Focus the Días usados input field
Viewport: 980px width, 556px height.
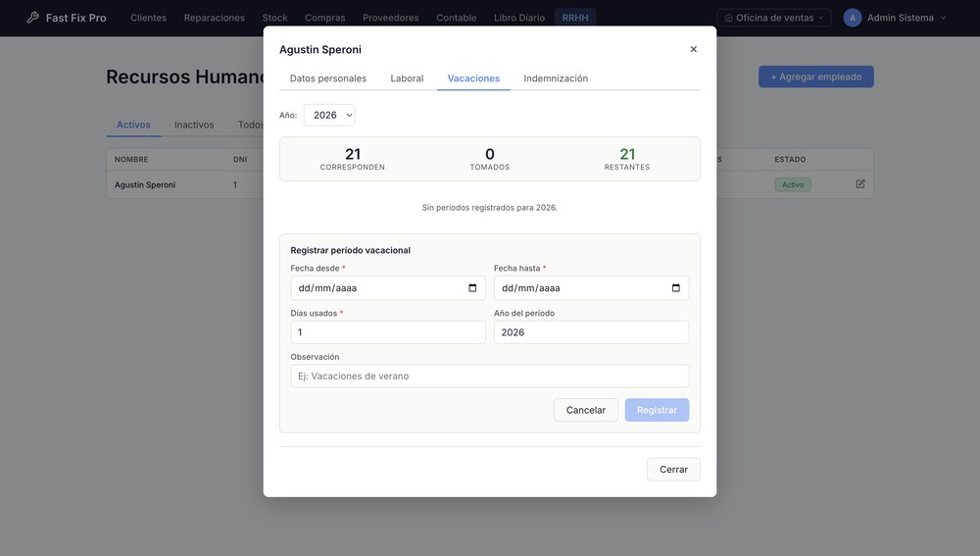(x=388, y=332)
